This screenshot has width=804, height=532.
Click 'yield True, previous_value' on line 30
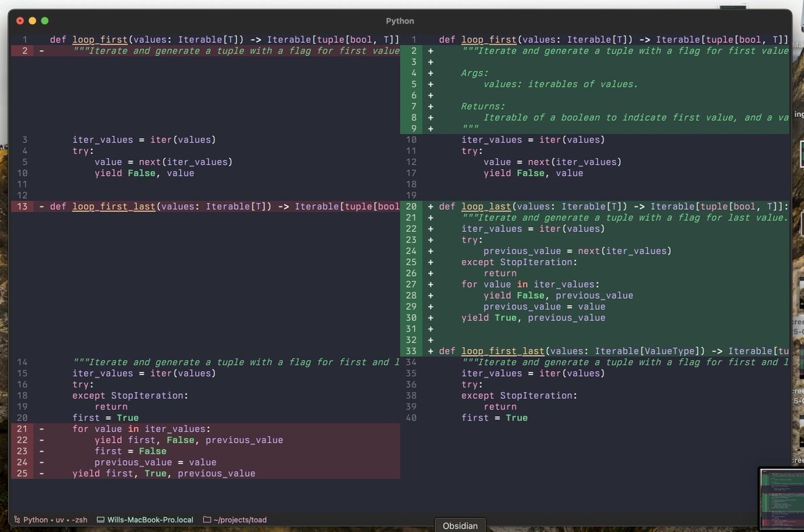[533, 318]
